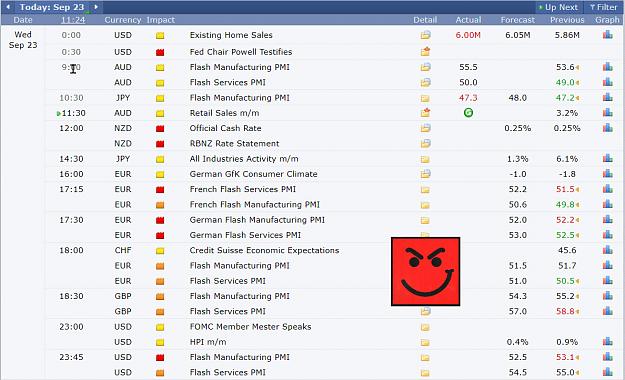
Task: Select the German GfK Consumer Climate event
Action: (254, 174)
